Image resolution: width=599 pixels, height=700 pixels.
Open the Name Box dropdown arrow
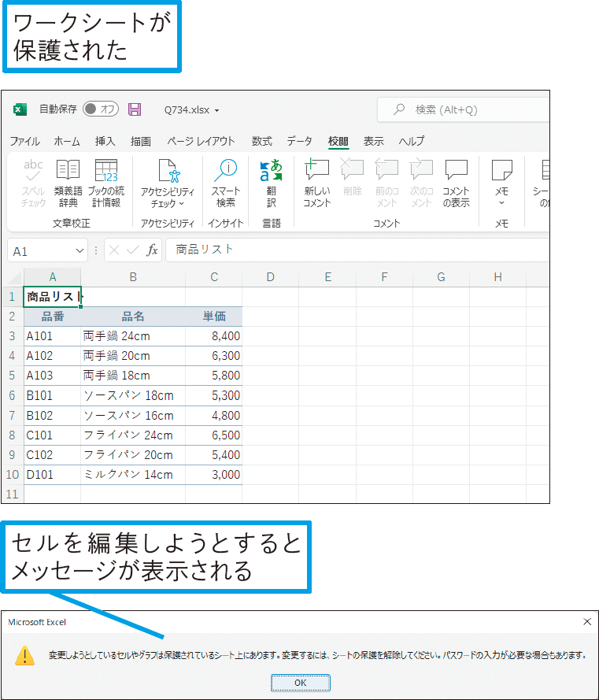[79, 251]
